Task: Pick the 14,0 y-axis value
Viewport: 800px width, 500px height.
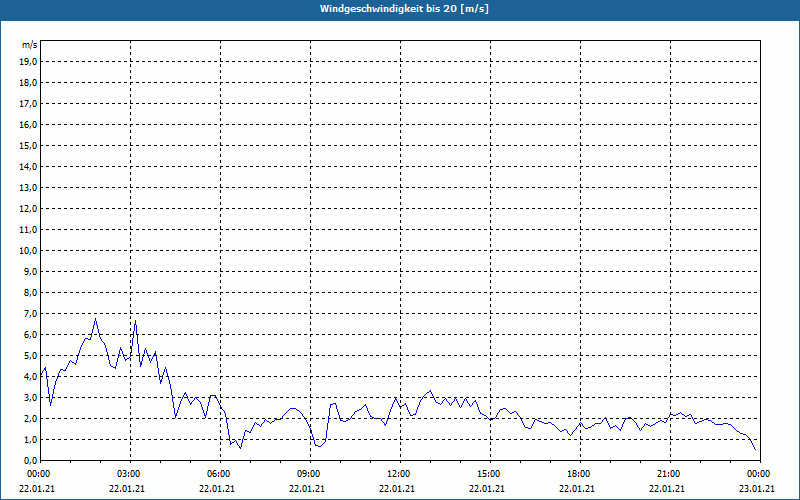Action: (29, 166)
